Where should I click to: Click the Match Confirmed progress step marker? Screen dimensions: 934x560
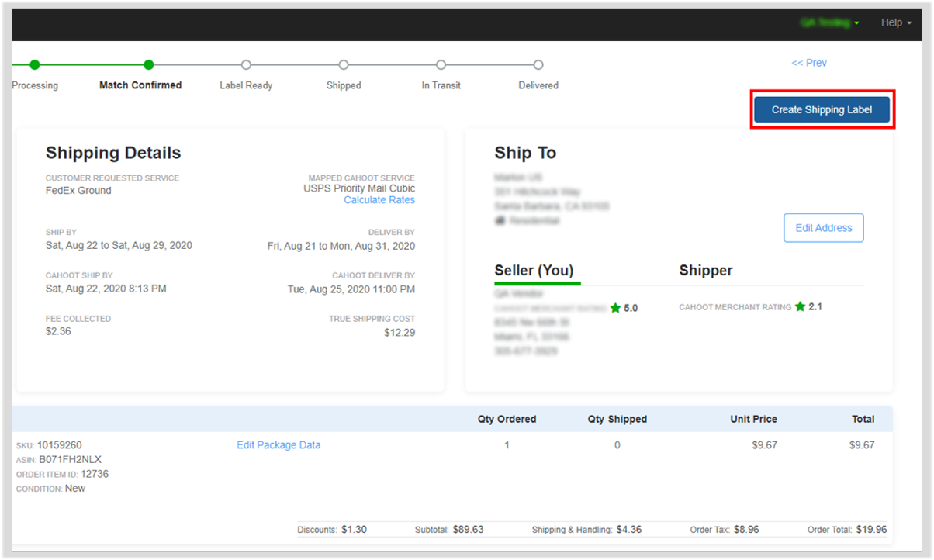tap(149, 65)
